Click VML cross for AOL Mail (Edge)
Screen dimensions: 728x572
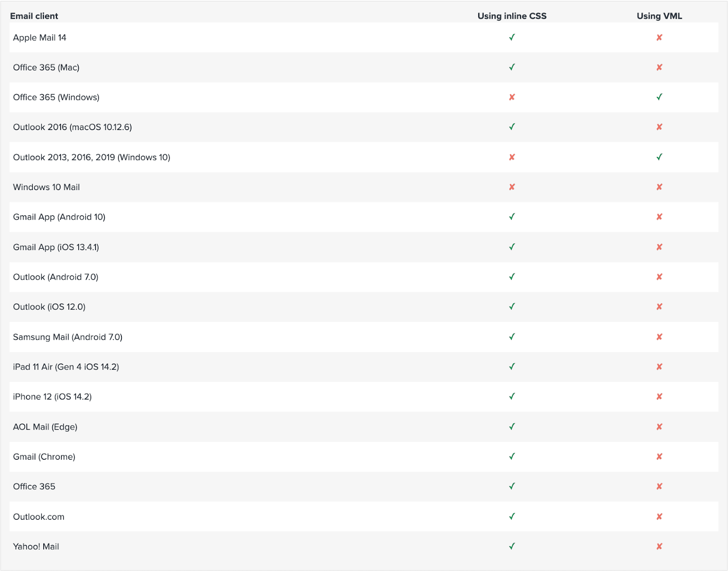click(659, 426)
